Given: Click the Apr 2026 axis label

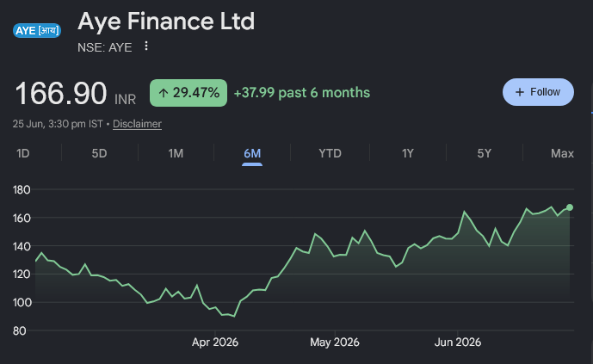Looking at the screenshot, I should pyautogui.click(x=215, y=342).
